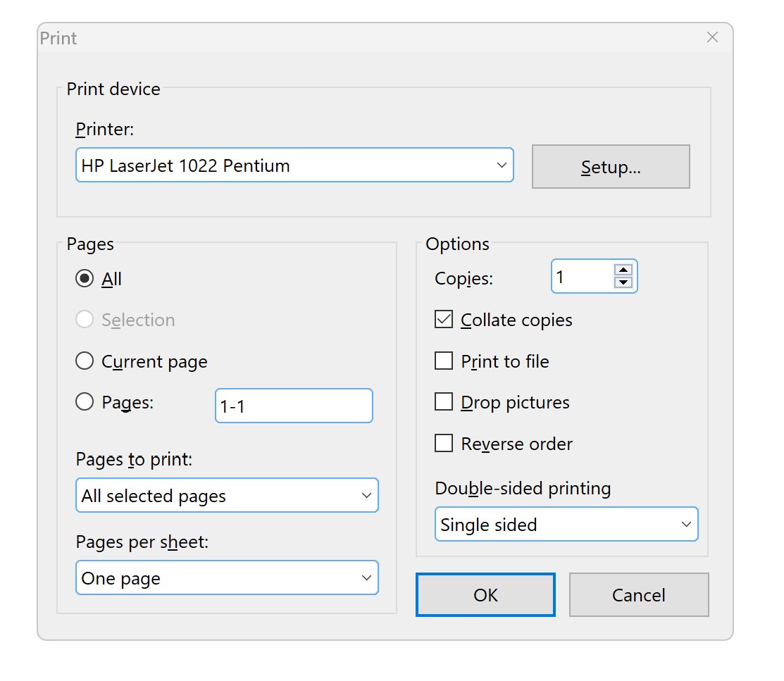
Task: Close the Print dialog with X
Action: (x=712, y=37)
